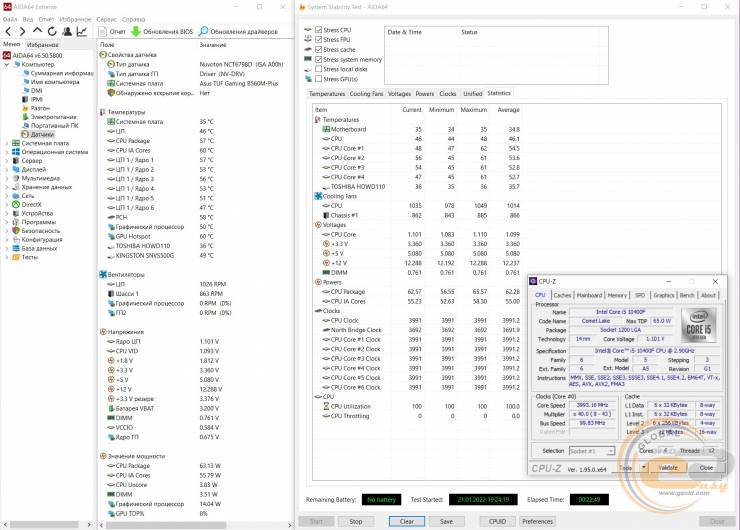Viewport: 740px width, 530px height.
Task: Open the Вид menu
Action: coord(28,19)
